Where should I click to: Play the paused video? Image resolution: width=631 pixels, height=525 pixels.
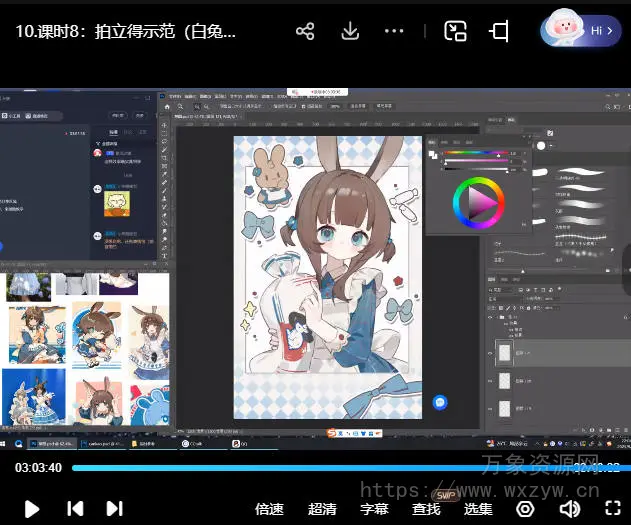(x=31, y=509)
